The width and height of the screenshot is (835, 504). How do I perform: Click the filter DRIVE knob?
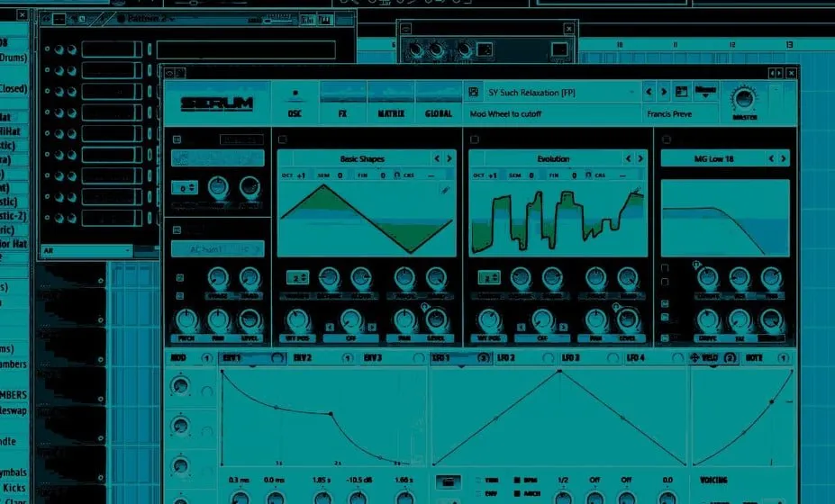click(x=708, y=319)
